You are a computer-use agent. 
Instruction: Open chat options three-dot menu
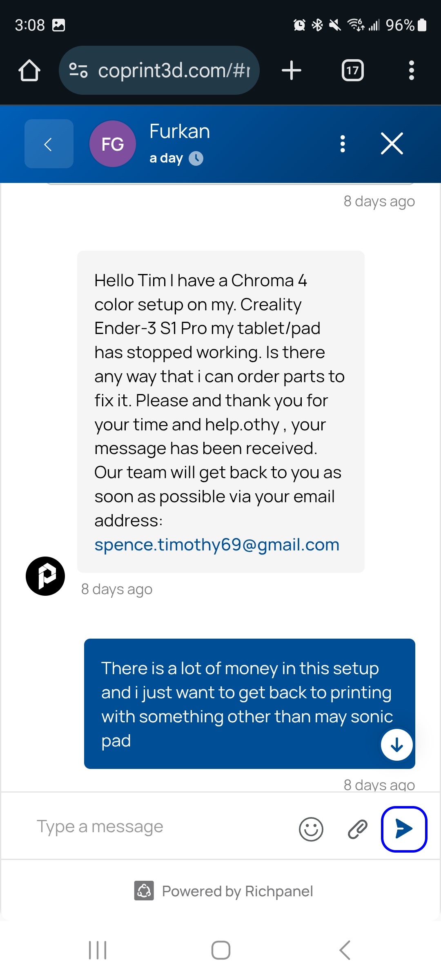[343, 144]
